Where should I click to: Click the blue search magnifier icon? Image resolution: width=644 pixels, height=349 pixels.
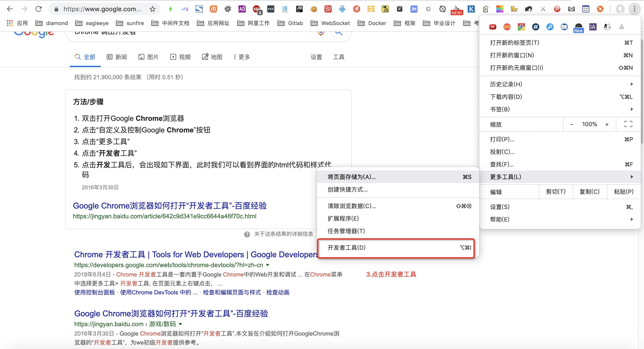(x=339, y=33)
